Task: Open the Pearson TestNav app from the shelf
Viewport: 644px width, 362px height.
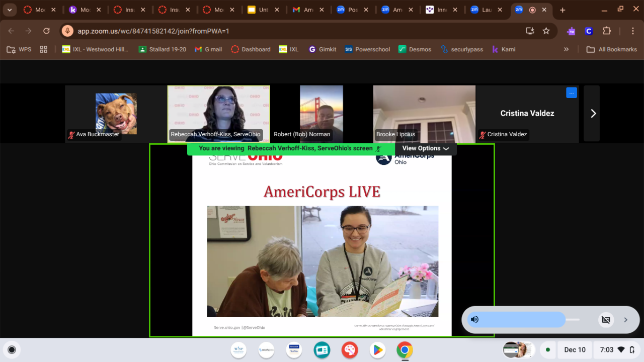Action: click(294, 350)
